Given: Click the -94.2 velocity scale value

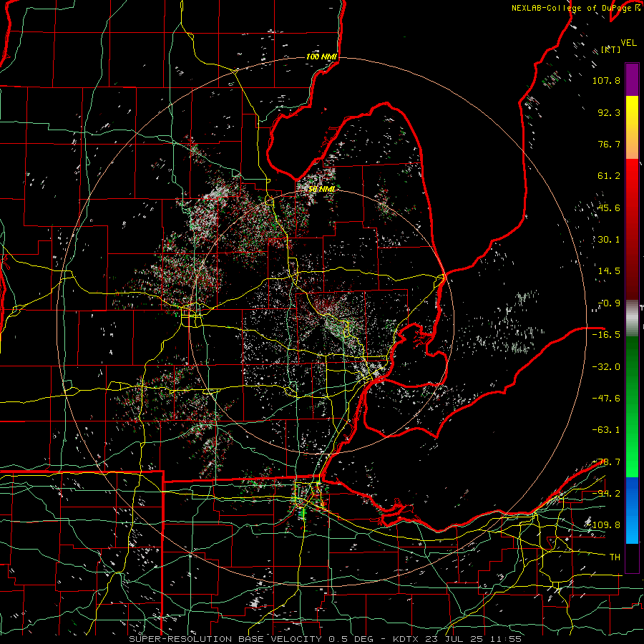Looking at the screenshot, I should 606,494.
